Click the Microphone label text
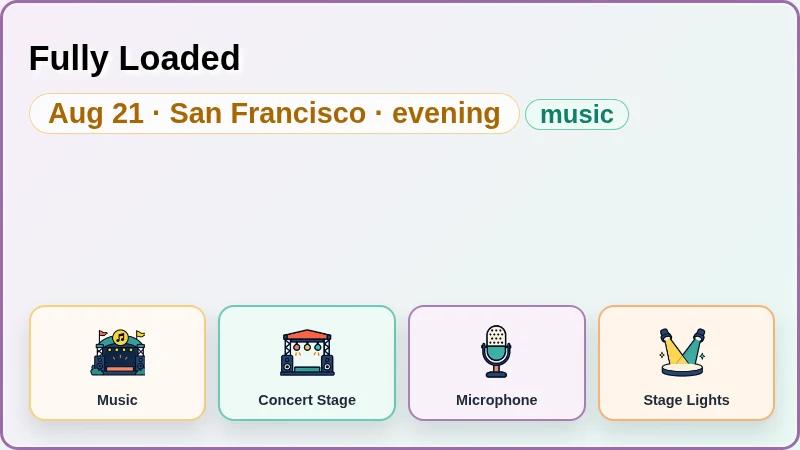Viewport: 800px width, 450px height. tap(497, 400)
